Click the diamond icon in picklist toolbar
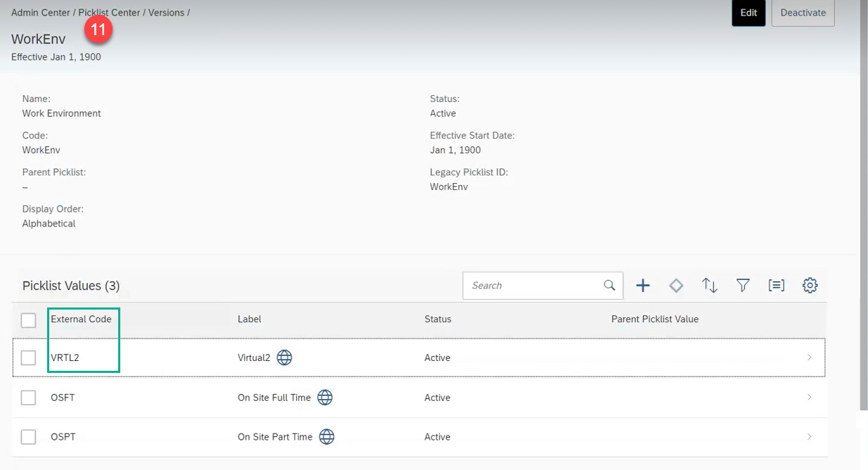 pos(676,285)
